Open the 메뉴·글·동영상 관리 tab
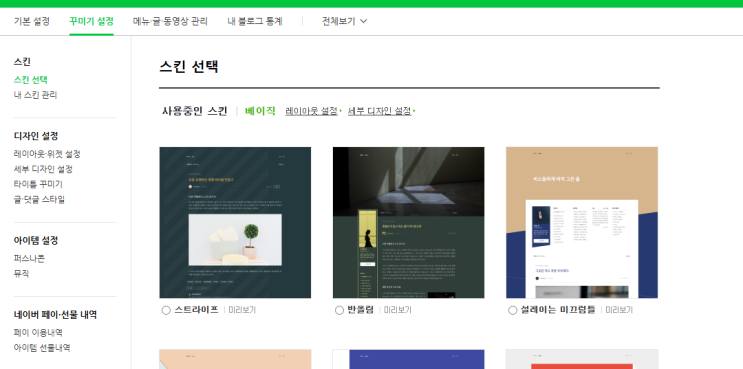This screenshot has height=369, width=743. click(x=170, y=21)
